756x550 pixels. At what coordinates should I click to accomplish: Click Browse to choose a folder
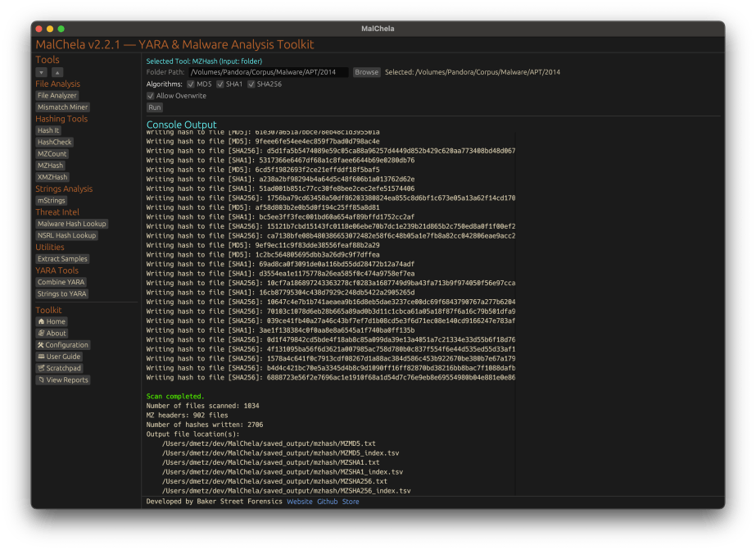coord(366,72)
